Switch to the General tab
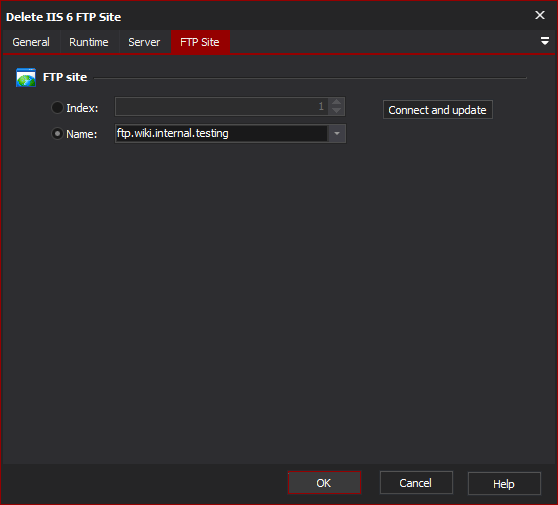Image resolution: width=558 pixels, height=505 pixels. [x=31, y=42]
